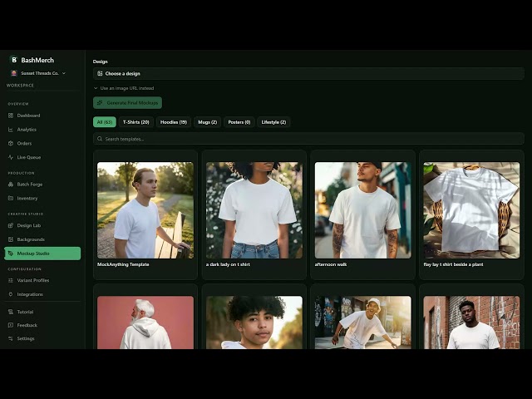Select the MockAnything Template thumbnail
Screen dimensions: 532x399
(x=145, y=210)
